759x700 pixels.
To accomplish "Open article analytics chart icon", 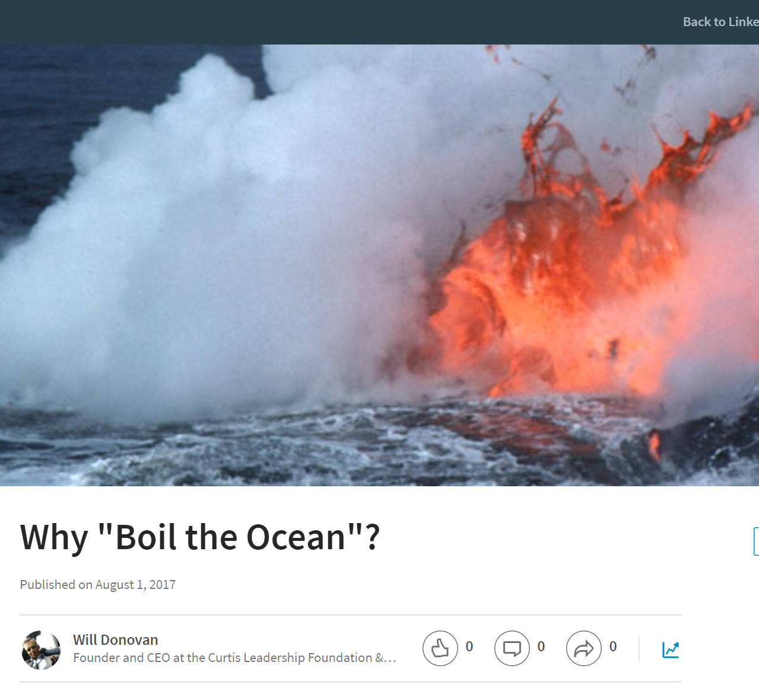I will (671, 650).
